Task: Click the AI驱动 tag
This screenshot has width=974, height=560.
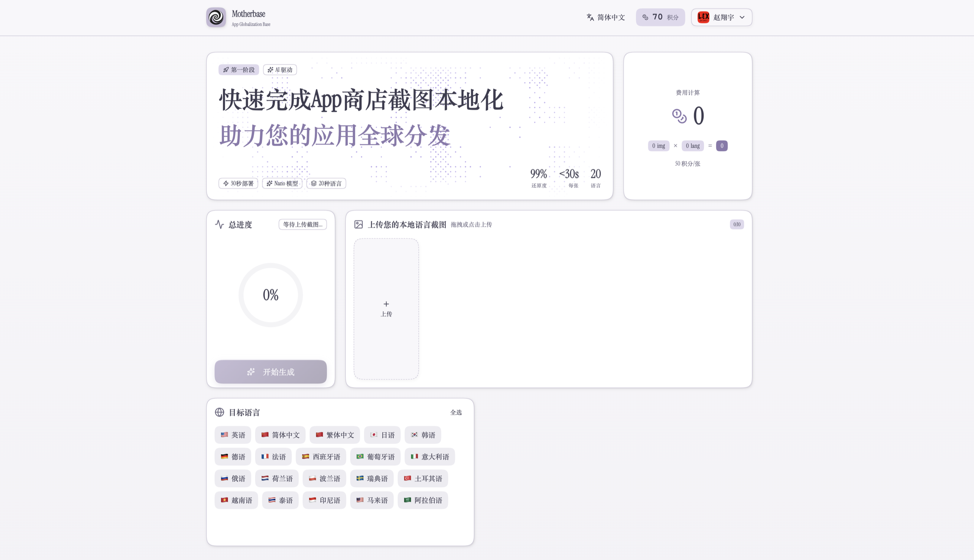Action: 280,70
